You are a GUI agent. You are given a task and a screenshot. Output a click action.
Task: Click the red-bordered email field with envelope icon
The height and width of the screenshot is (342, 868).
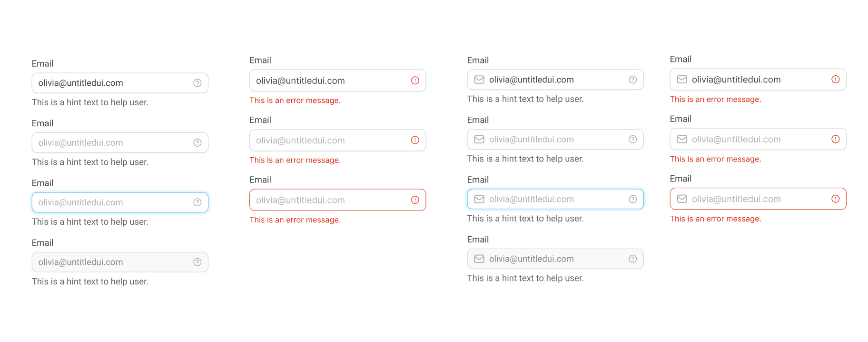click(758, 199)
